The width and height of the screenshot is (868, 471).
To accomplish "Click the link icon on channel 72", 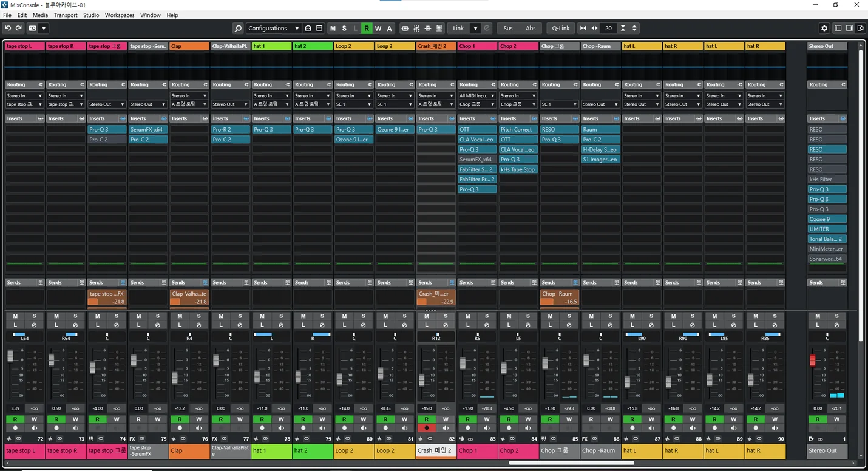I will [x=18, y=438].
